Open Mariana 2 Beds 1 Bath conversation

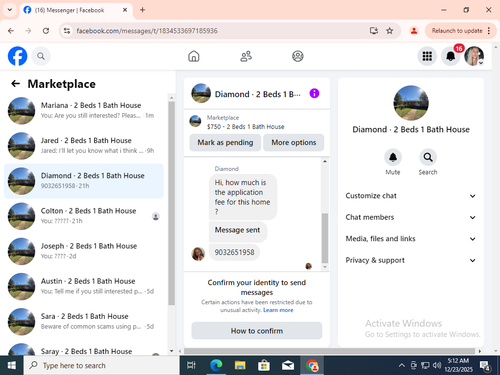[x=83, y=111]
